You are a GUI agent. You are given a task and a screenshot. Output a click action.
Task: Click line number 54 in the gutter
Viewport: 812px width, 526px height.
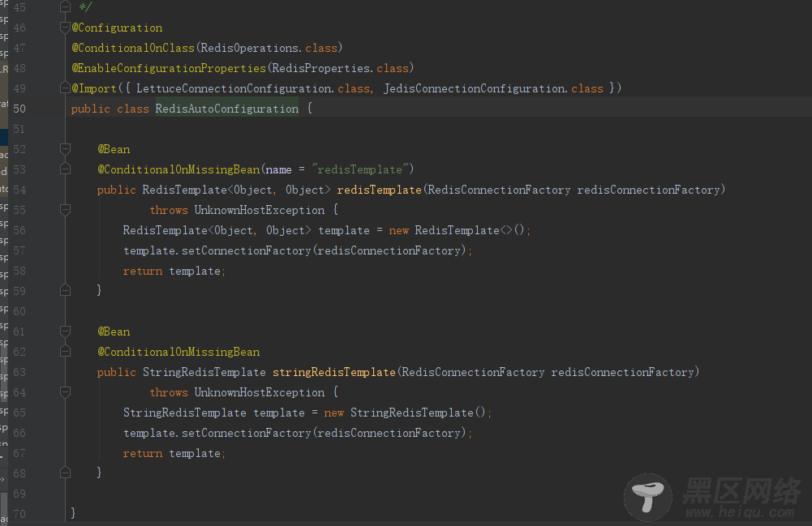pyautogui.click(x=19, y=190)
